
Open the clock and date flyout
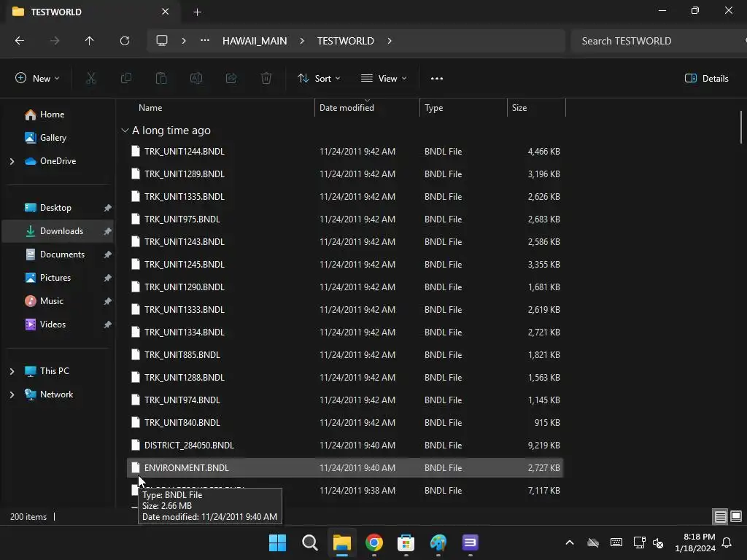click(x=695, y=542)
